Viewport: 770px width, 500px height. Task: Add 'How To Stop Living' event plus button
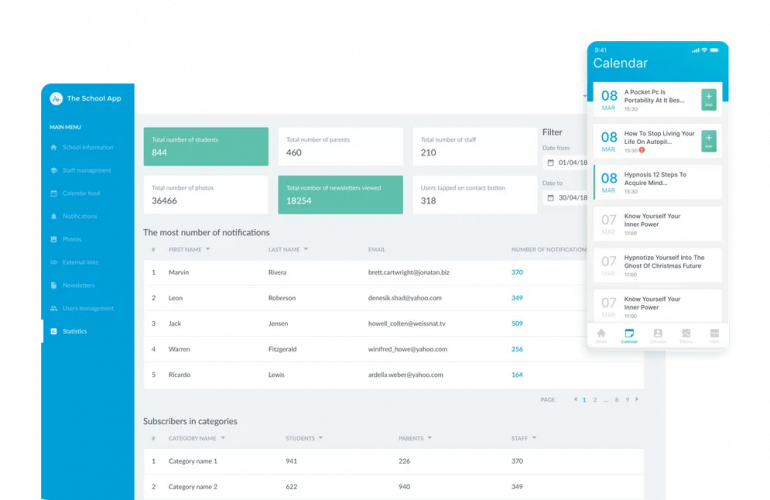click(709, 141)
